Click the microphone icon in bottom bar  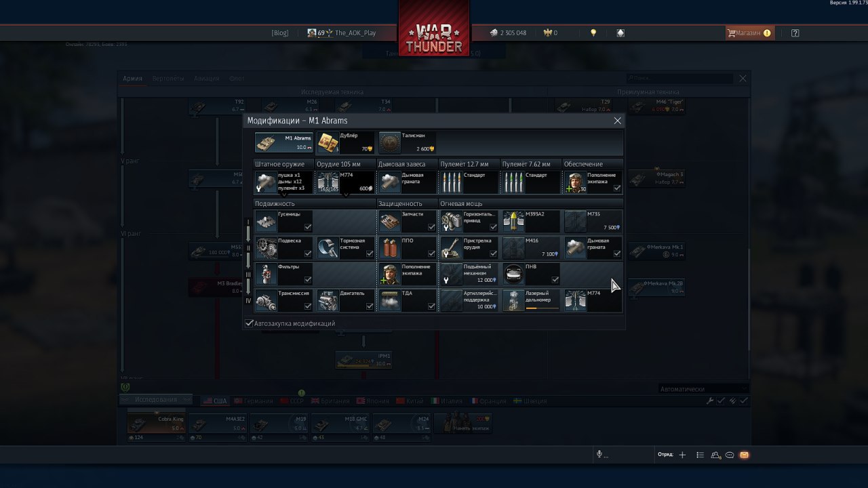pos(599,455)
